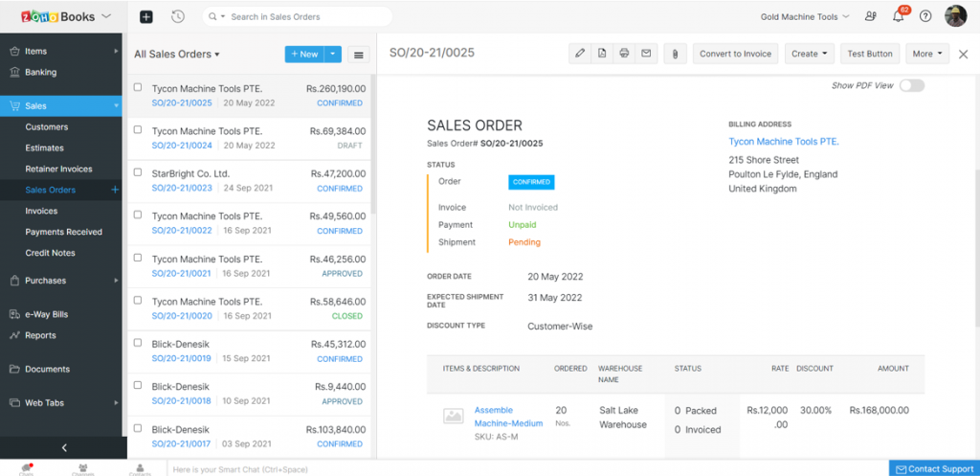Open the recent history clock icon
Screen dimensions: 980x476
[x=178, y=17]
